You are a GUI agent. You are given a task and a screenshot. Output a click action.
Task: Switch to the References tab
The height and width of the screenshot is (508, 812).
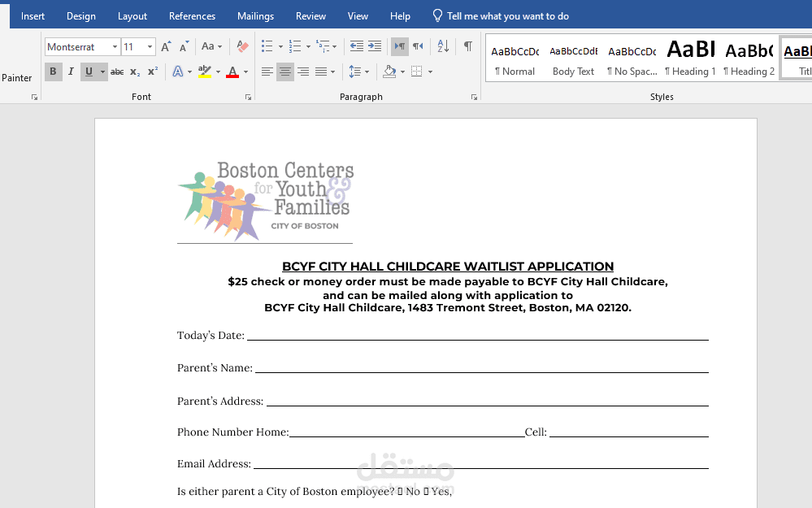(x=192, y=16)
